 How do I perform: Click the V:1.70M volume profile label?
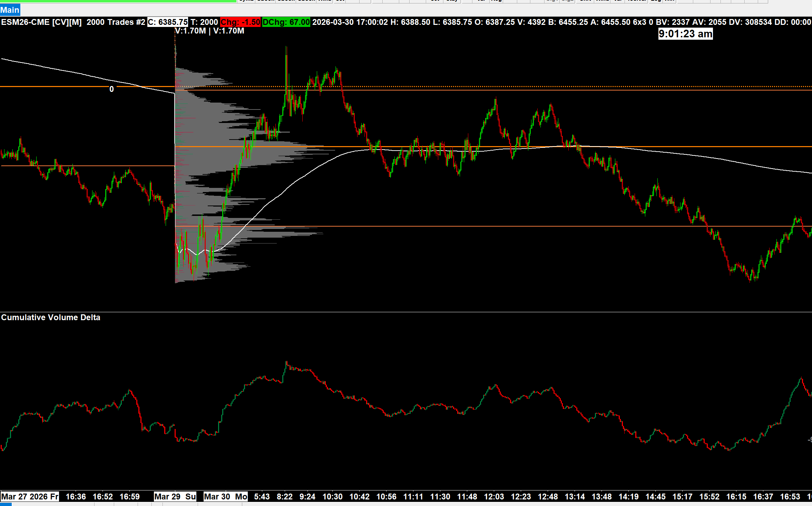(x=190, y=31)
